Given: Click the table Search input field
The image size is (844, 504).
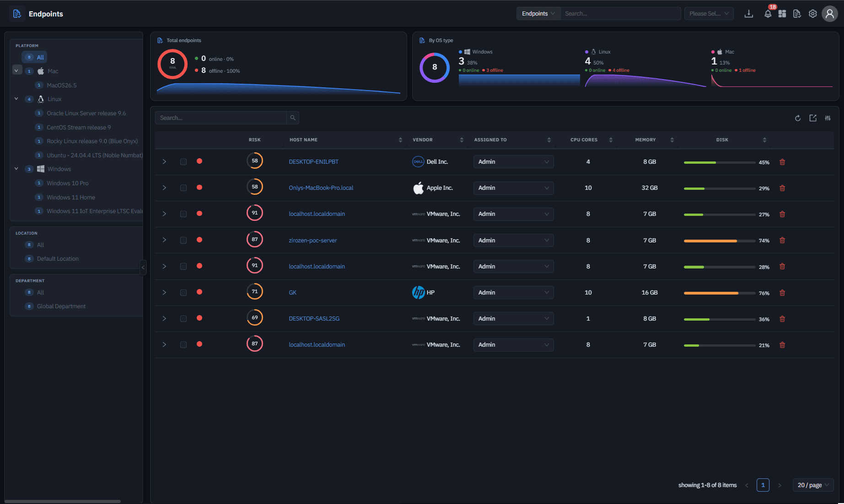Looking at the screenshot, I should point(221,118).
